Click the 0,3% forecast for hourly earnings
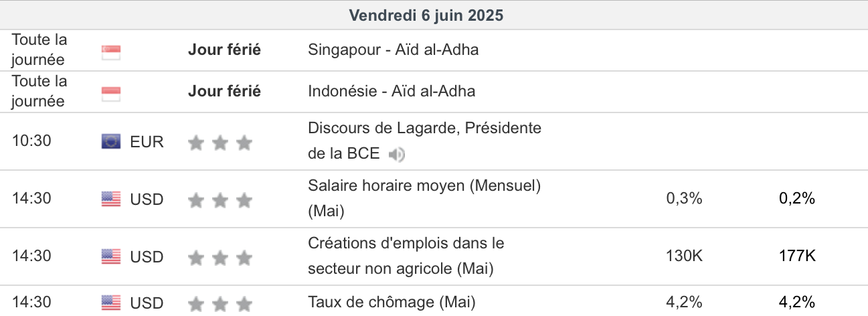 (x=684, y=198)
